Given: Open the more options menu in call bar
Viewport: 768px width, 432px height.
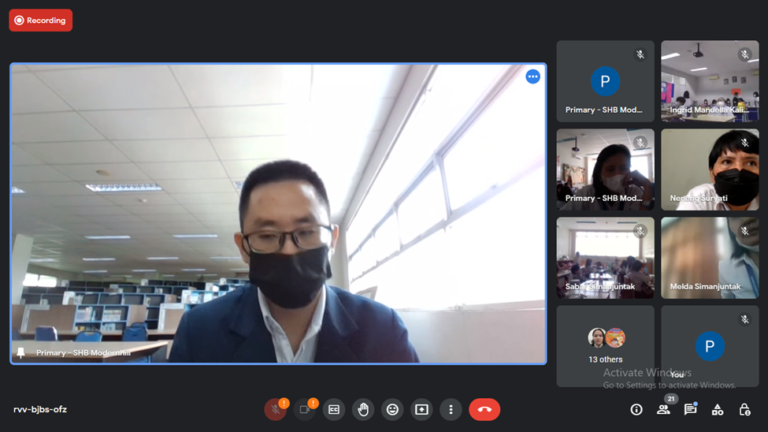Looking at the screenshot, I should point(451,409).
